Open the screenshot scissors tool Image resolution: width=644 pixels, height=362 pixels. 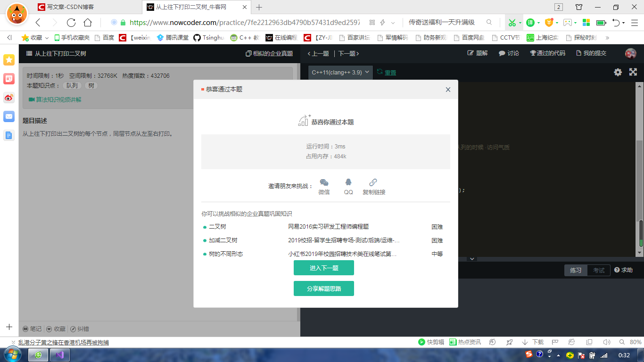pos(513,22)
